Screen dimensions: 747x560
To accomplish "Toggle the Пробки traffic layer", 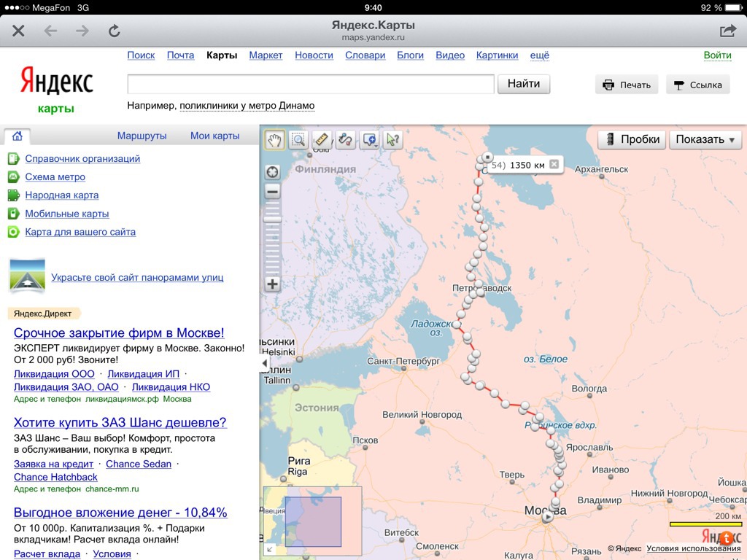I will coord(632,139).
